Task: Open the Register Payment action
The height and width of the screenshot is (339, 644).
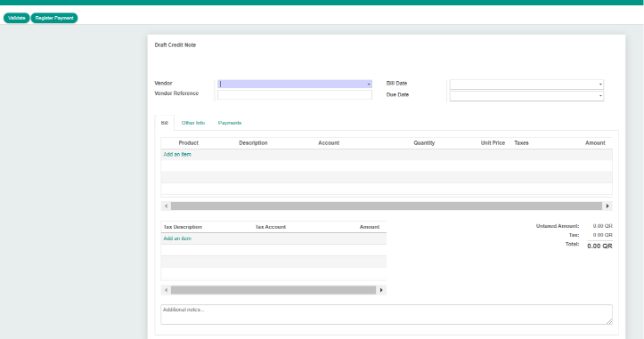Action: 54,18
